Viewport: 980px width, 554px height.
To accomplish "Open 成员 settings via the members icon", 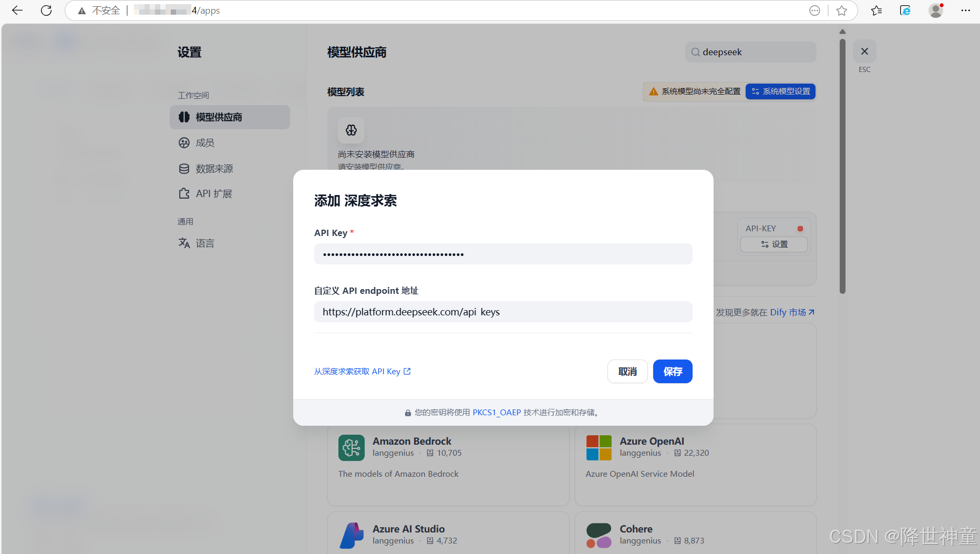I will point(184,142).
